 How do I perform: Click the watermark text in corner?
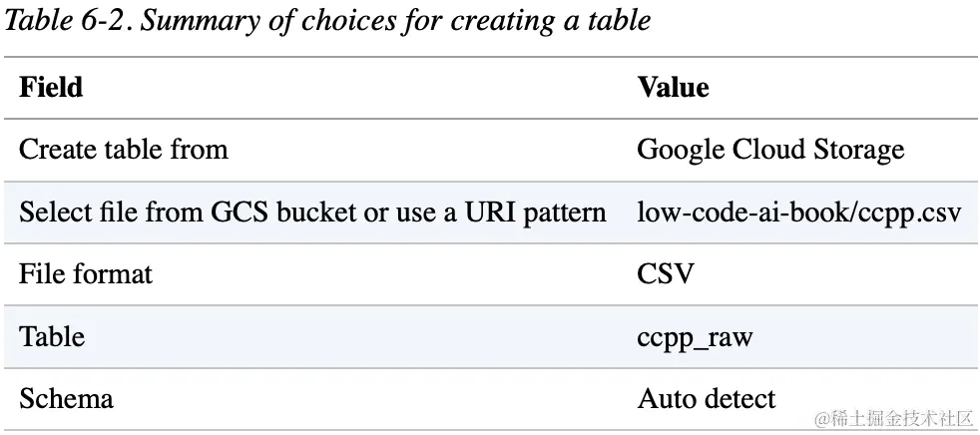(894, 418)
